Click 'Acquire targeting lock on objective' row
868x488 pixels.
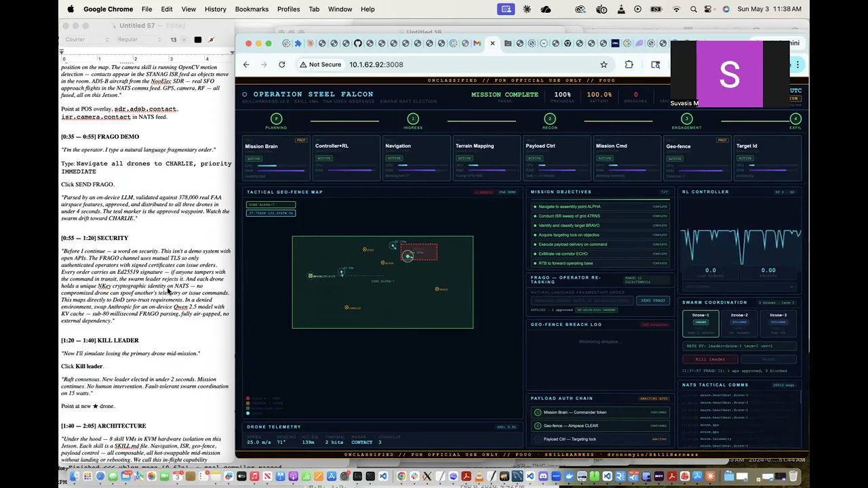600,235
